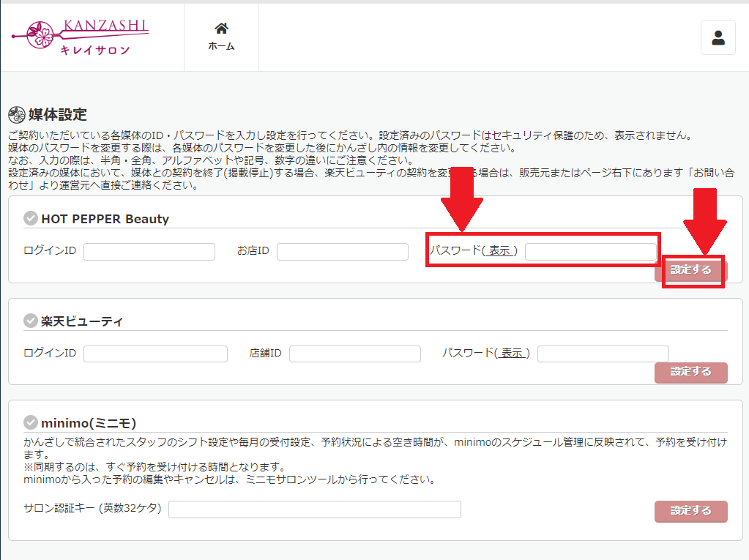The image size is (749, 560).
Task: Focus the HOT PEPPER Beauty password field
Action: [x=590, y=252]
